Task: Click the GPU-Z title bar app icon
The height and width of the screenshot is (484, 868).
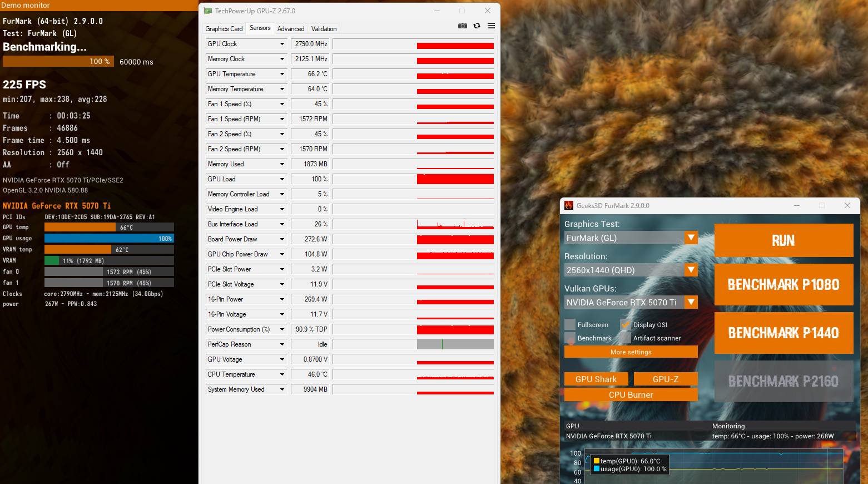Action: point(208,11)
